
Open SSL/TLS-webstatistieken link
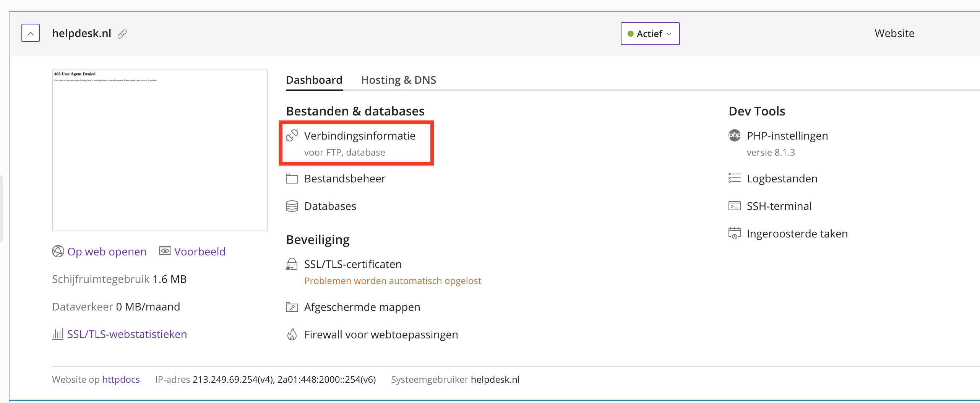127,334
